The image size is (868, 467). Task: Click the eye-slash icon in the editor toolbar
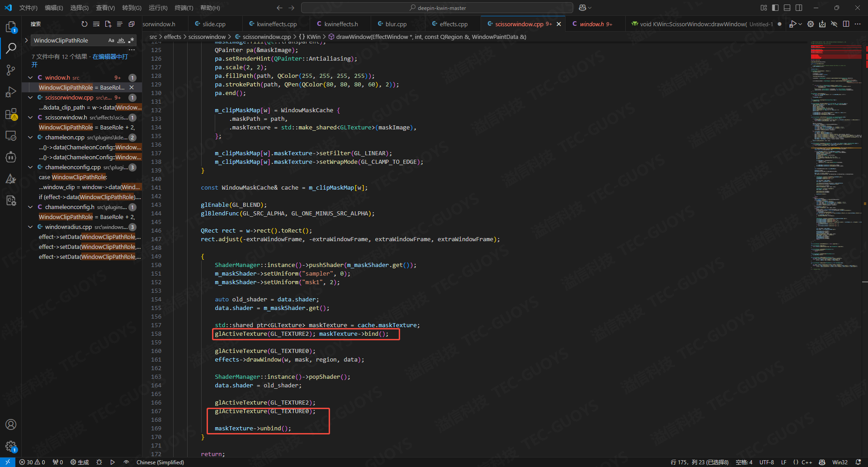[x=834, y=24]
